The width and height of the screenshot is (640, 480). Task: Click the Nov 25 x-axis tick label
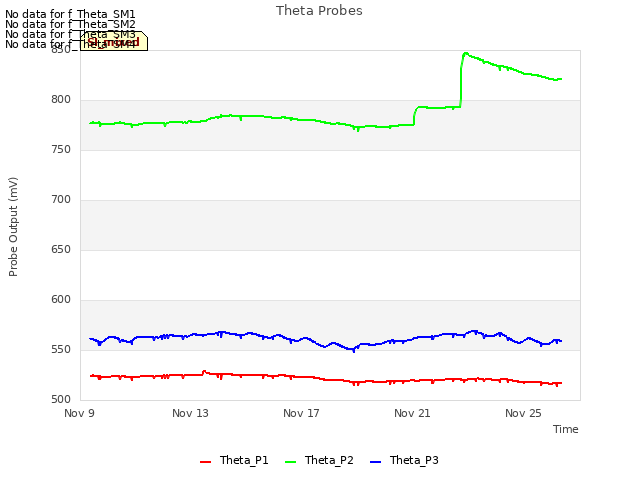(x=523, y=413)
